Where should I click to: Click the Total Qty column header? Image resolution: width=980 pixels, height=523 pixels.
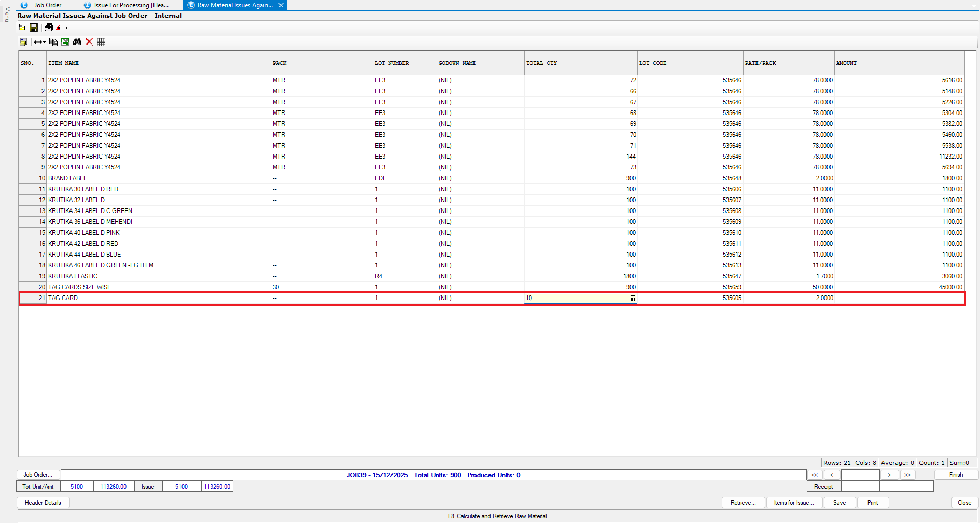pyautogui.click(x=541, y=63)
